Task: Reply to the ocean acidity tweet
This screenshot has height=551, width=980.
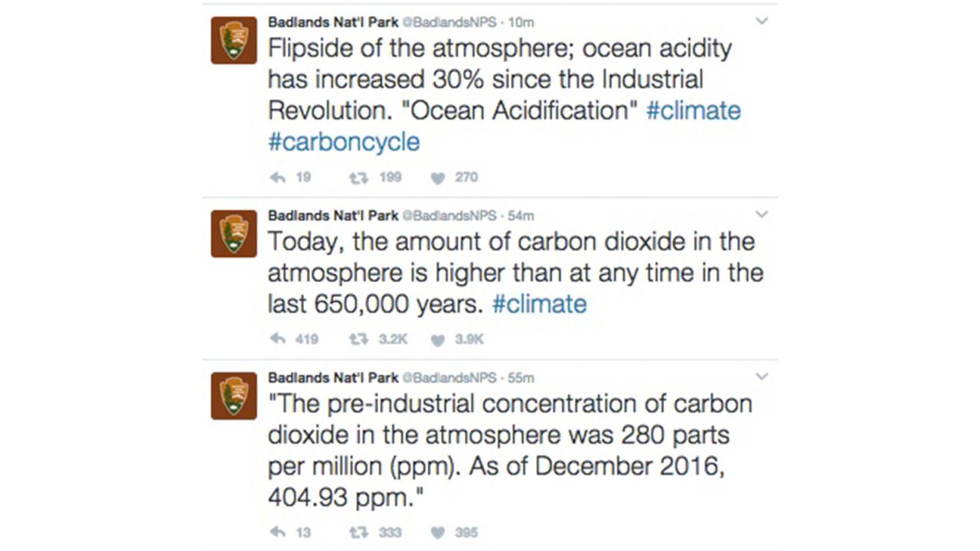Action: (x=277, y=178)
